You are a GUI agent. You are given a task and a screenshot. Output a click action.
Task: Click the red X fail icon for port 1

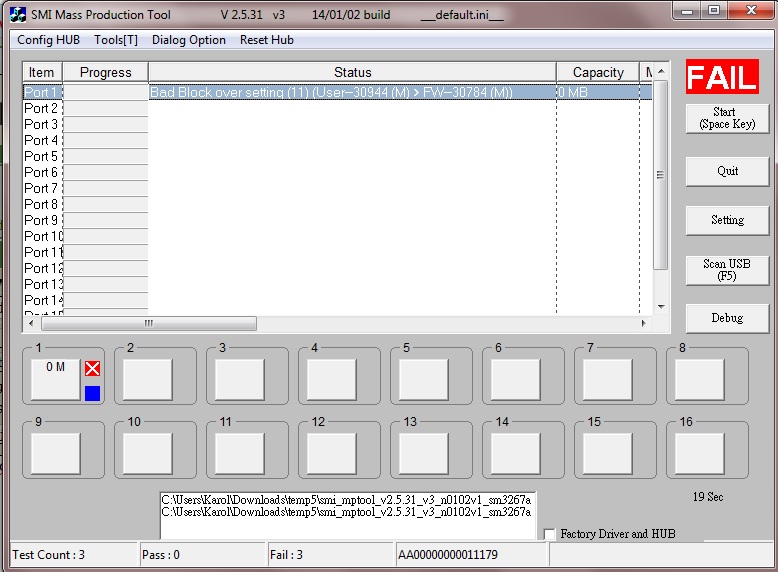[92, 368]
